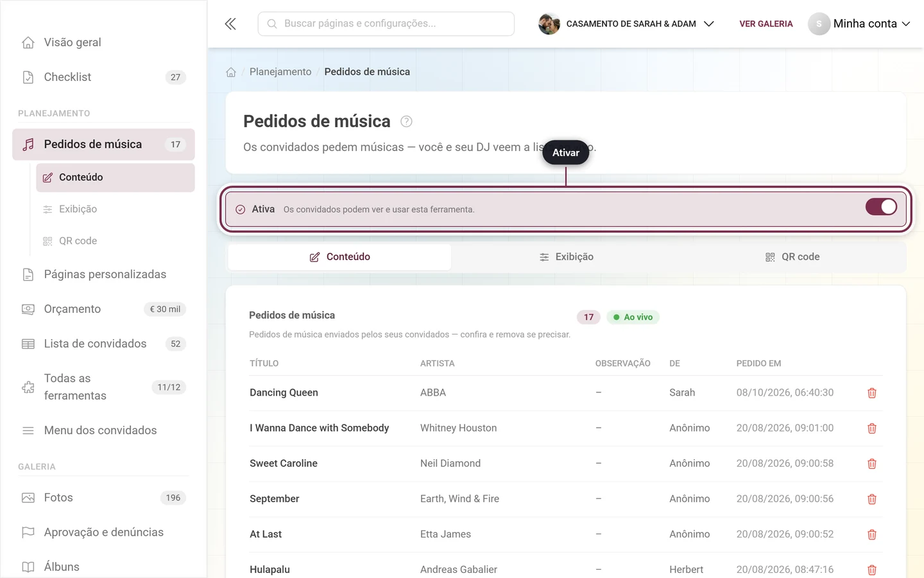Switch to the Exibição tab
This screenshot has height=578, width=924.
[x=566, y=257]
